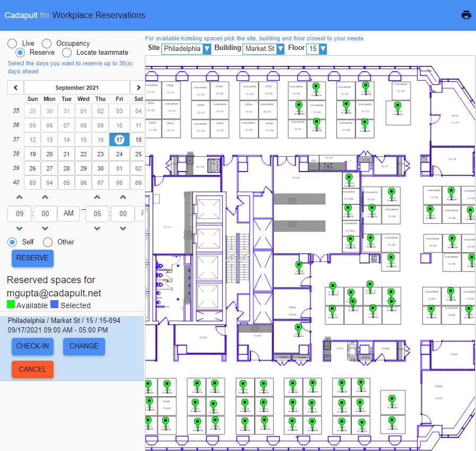
Task: Increase the end hour with up arrow
Action: (97, 198)
